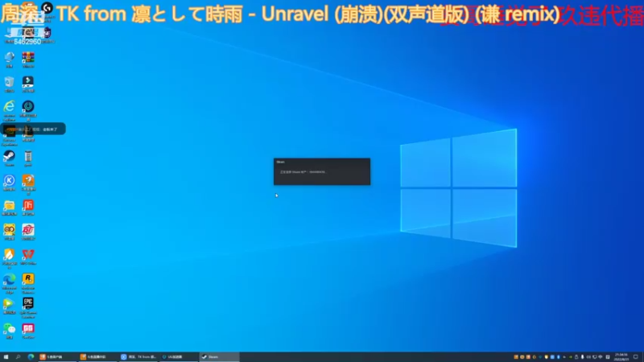Open the Microsoft Edge desktop shortcut
This screenshot has height=362, width=644.
point(9,283)
